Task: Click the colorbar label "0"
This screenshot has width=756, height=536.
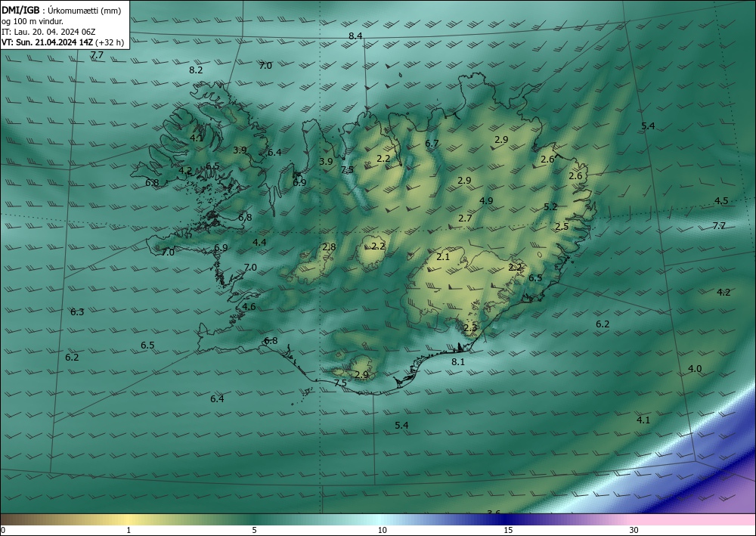Action: pyautogui.click(x=3, y=530)
